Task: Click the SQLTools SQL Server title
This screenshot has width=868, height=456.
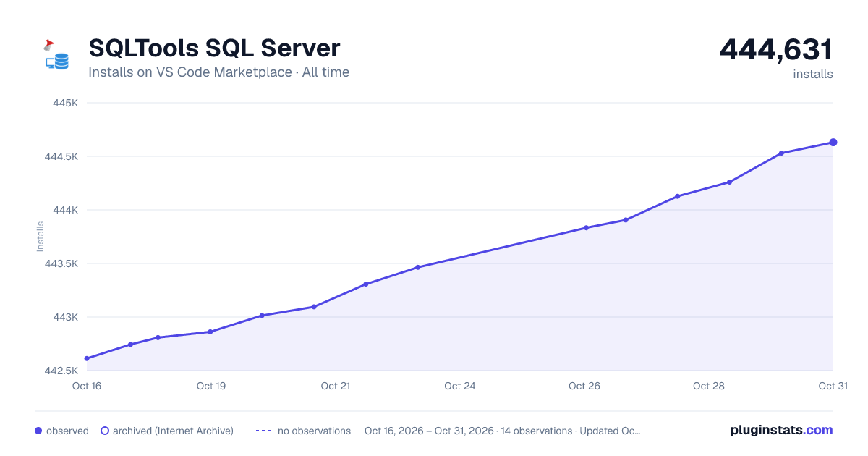Action: pyautogui.click(x=214, y=48)
